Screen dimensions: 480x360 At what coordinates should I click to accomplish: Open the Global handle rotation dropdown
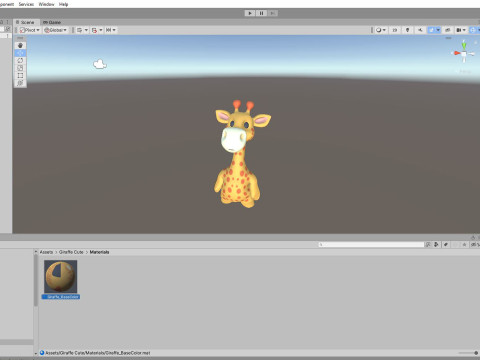(x=55, y=30)
